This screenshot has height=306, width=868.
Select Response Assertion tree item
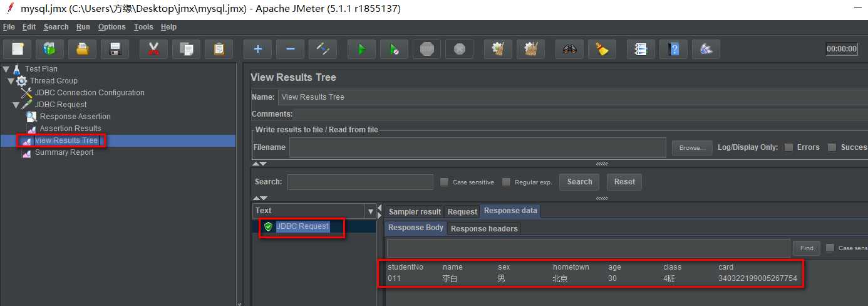click(75, 117)
